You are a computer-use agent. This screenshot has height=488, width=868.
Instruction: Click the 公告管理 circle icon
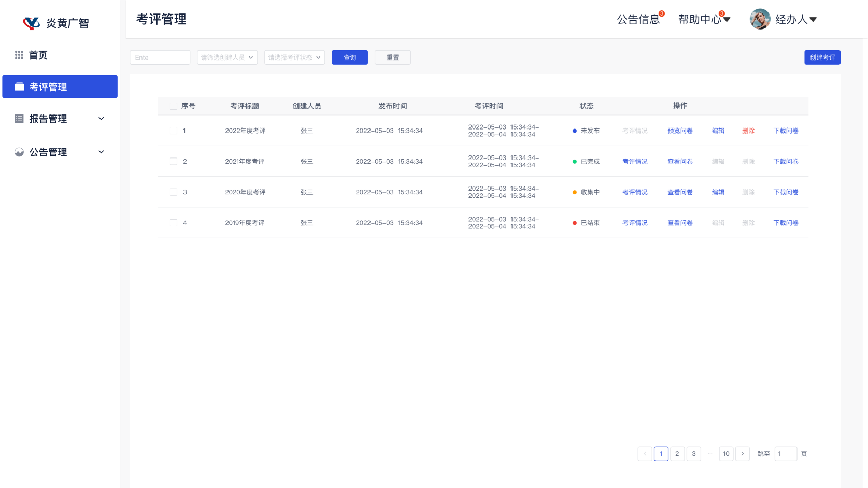point(19,152)
